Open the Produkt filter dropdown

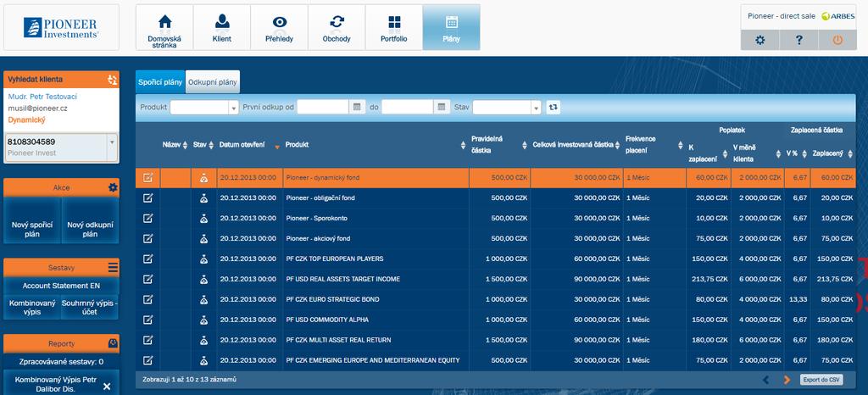coord(233,108)
